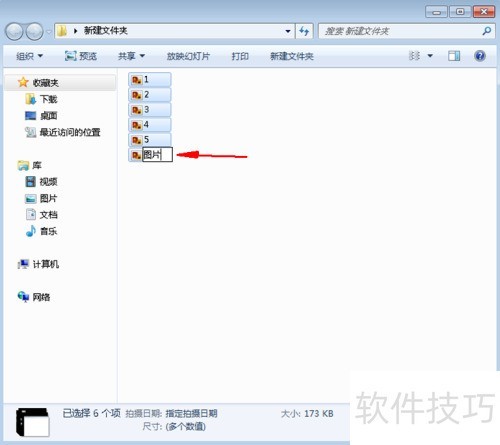Click the preview thumbnail in details pane
Screen dimensions: 500x445
coord(33,422)
